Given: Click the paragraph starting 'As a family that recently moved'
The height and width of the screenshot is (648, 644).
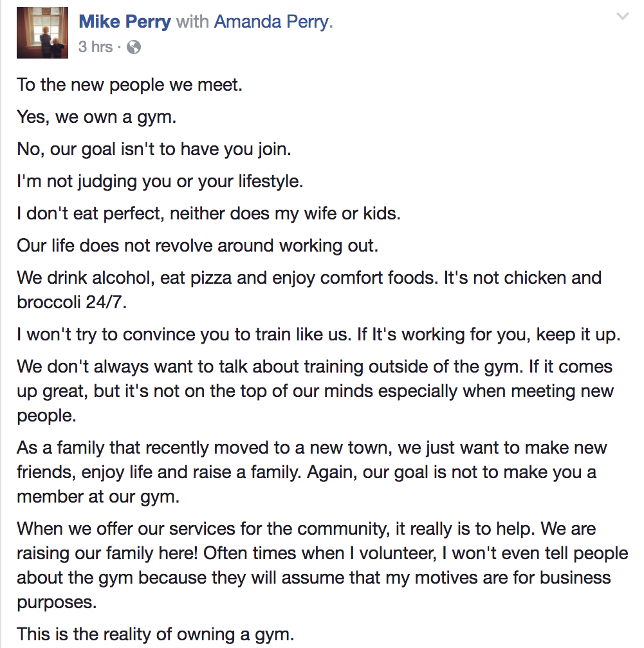Looking at the screenshot, I should point(312,472).
